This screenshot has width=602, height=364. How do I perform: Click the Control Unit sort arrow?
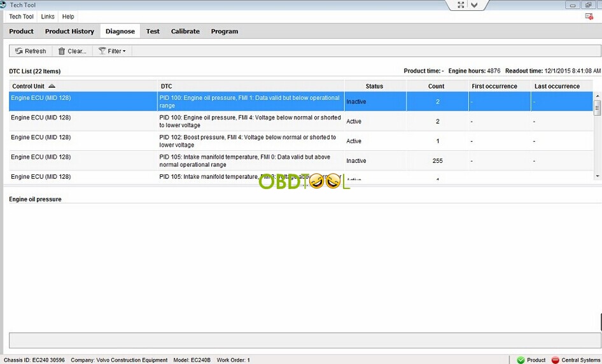coord(52,86)
